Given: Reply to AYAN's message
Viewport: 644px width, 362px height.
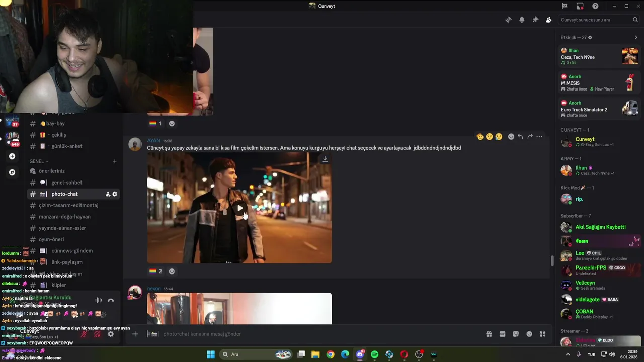Looking at the screenshot, I should coord(520,137).
